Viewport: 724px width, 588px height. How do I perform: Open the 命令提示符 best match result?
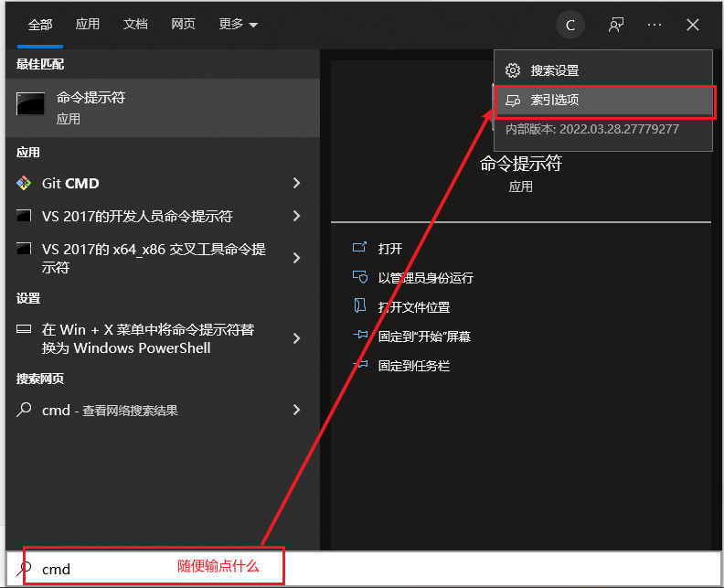[163, 108]
